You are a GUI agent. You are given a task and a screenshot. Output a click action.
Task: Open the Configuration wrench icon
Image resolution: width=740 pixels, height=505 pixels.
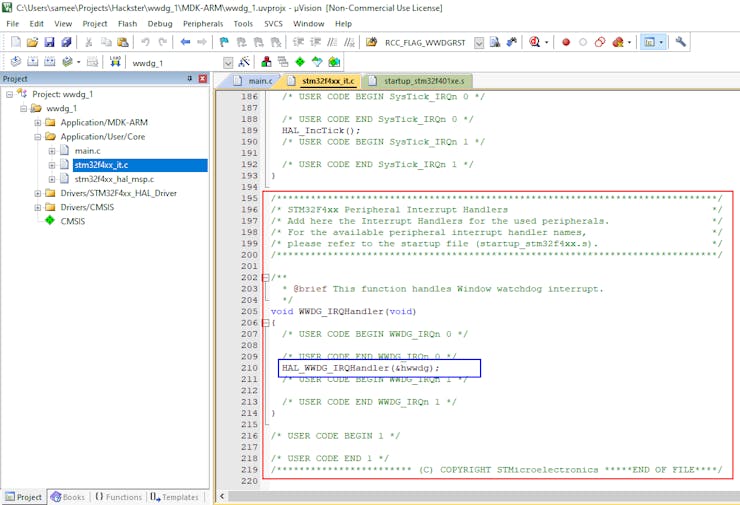(681, 42)
